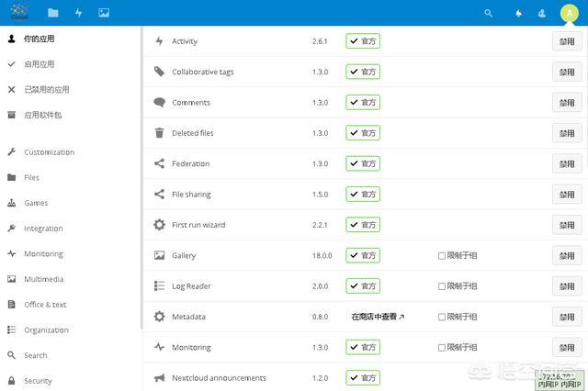Click the Federation share icon
Image resolution: width=588 pixels, height=391 pixels.
159,163
